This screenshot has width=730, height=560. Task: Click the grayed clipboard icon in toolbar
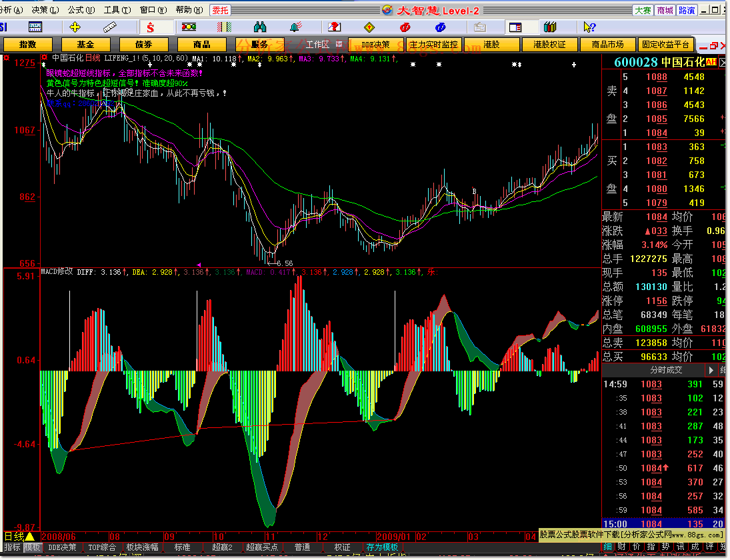(x=479, y=27)
